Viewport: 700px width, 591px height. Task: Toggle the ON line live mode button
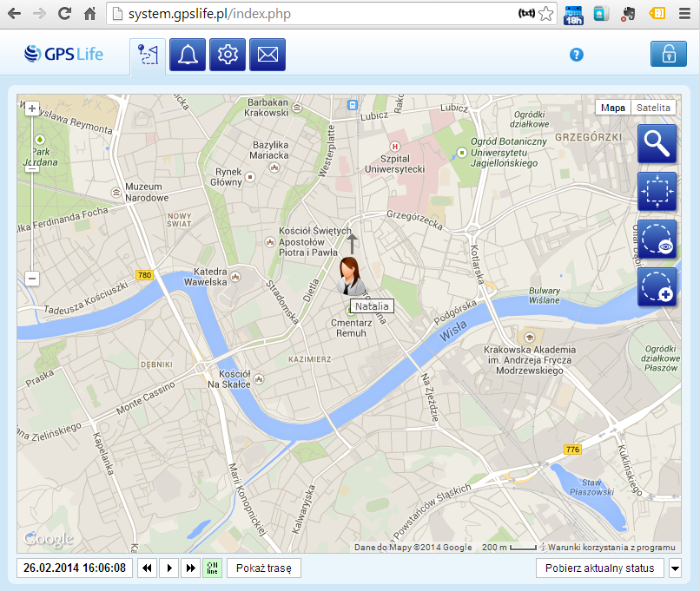[x=212, y=568]
